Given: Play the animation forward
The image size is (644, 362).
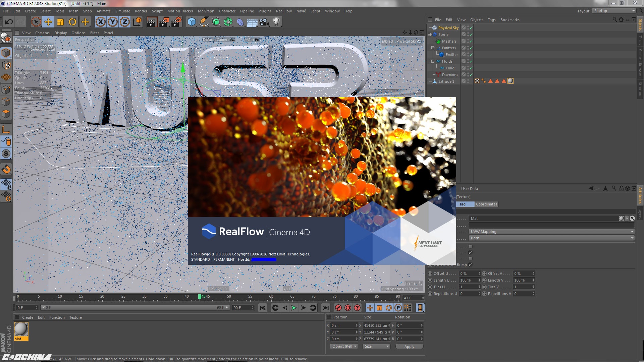Looking at the screenshot, I should click(x=294, y=308).
